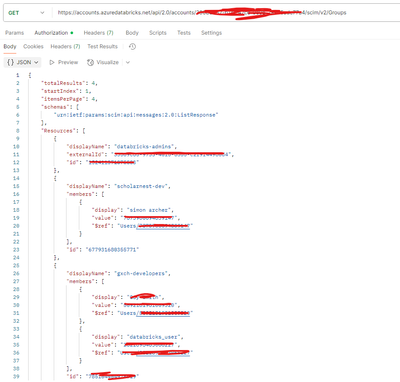Open the Tests tab

[x=184, y=33]
